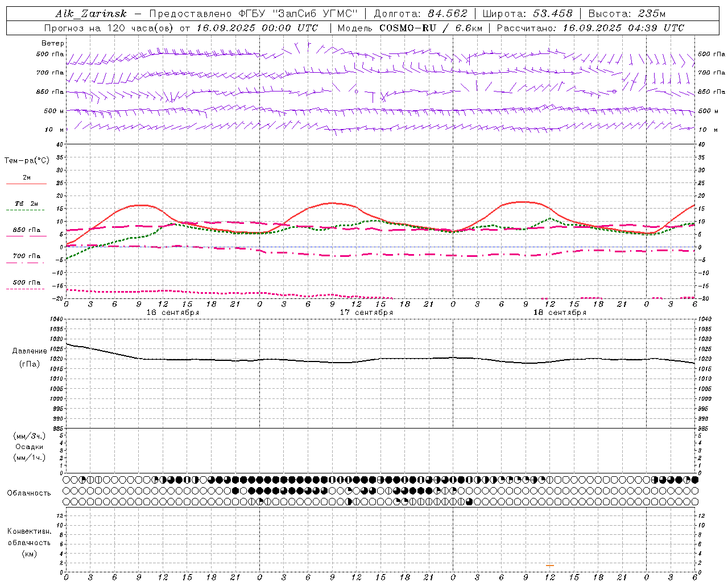Viewport: 728px width, 582px height.
Task: Click the model label COSMO-RU / 6.6км
Action: coord(431,28)
